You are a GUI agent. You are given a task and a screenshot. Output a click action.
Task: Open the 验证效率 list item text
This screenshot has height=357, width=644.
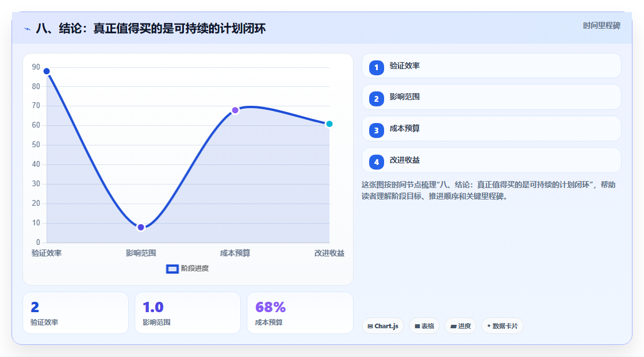(x=405, y=66)
